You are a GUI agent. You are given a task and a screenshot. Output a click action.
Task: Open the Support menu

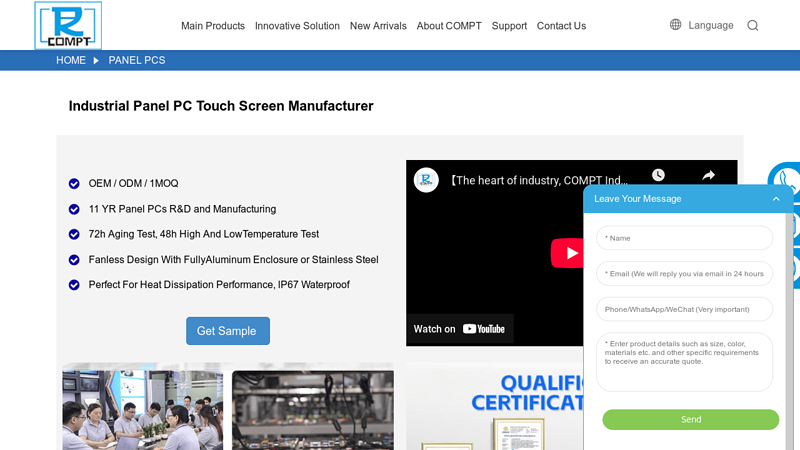[x=509, y=26]
